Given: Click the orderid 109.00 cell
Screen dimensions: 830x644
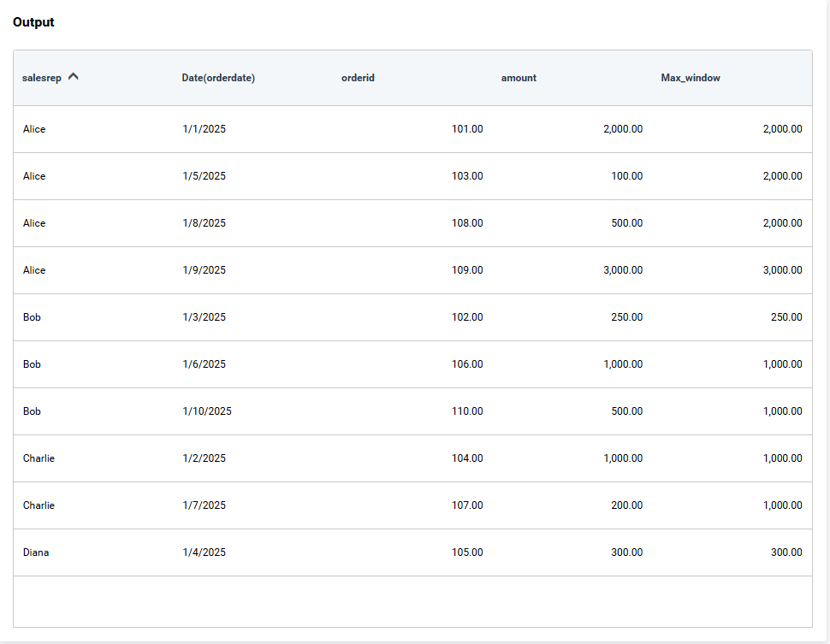Looking at the screenshot, I should [x=467, y=270].
